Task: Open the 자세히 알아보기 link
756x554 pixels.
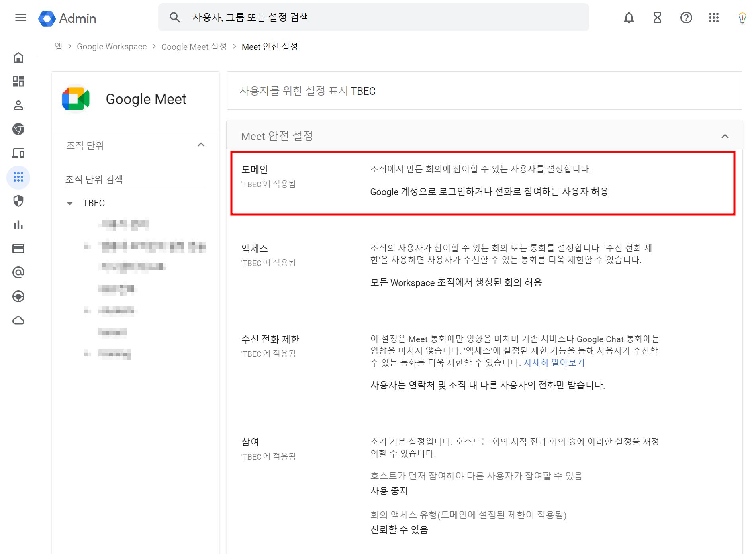Action: click(x=554, y=362)
